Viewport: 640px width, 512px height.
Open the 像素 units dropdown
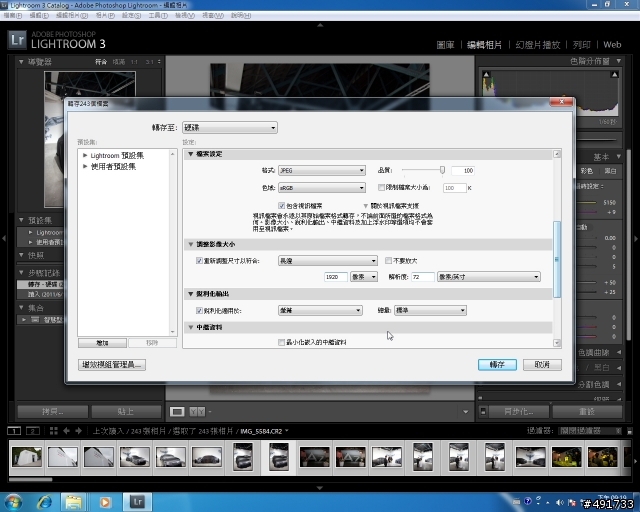tap(364, 277)
